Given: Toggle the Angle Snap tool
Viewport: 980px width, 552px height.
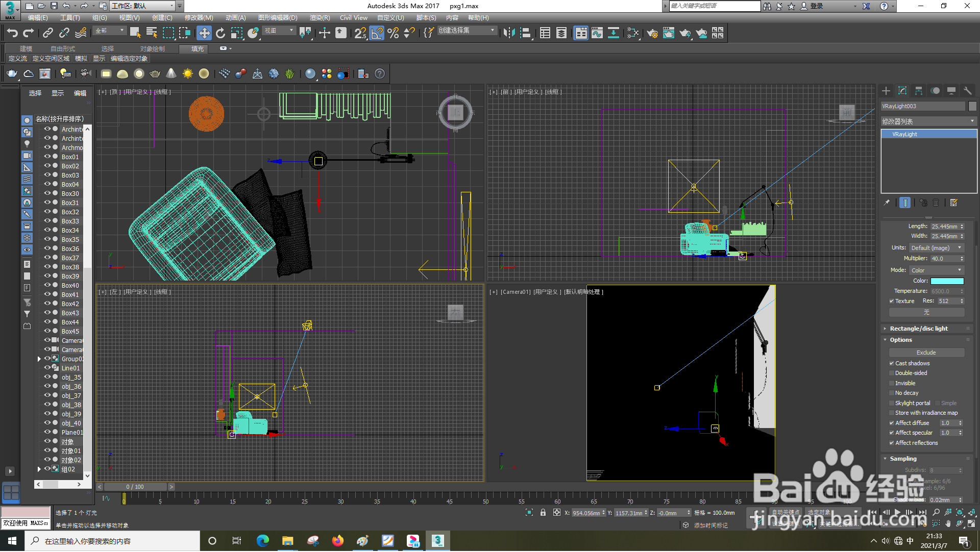Looking at the screenshot, I should [x=377, y=33].
